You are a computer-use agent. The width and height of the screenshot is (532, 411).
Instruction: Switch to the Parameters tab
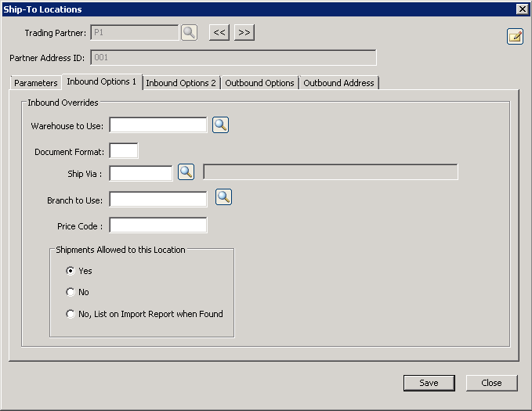point(36,83)
